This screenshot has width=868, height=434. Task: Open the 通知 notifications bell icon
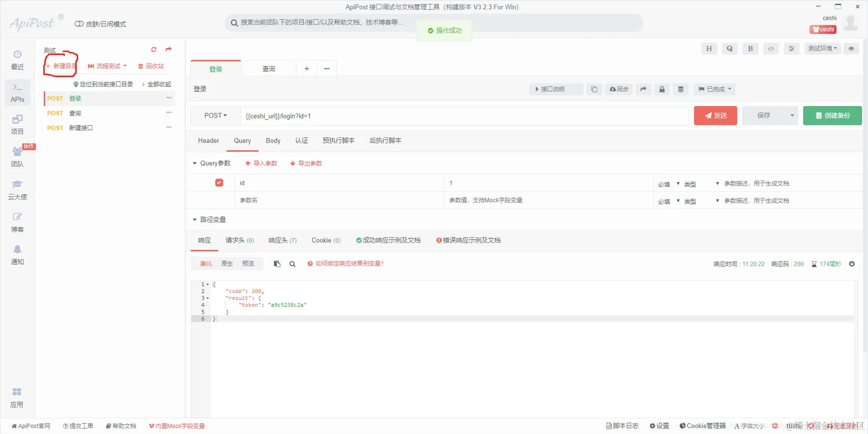pyautogui.click(x=17, y=255)
